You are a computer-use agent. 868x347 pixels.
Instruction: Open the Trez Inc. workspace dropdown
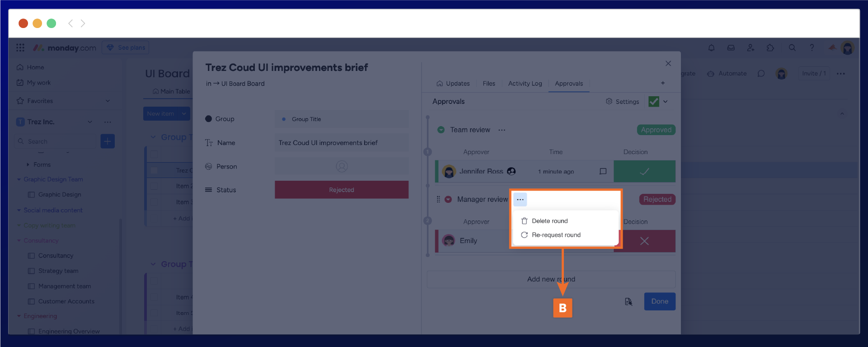(x=90, y=122)
